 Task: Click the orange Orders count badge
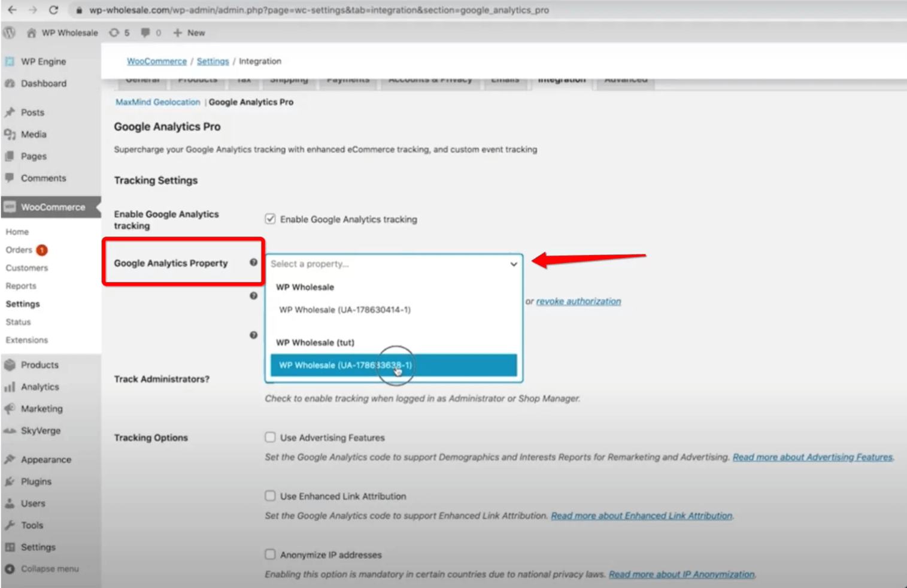(42, 250)
